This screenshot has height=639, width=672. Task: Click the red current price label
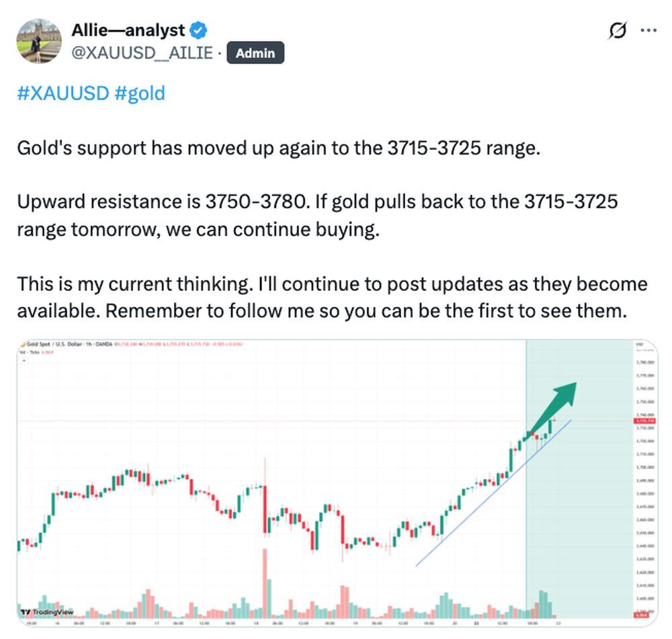point(644,421)
